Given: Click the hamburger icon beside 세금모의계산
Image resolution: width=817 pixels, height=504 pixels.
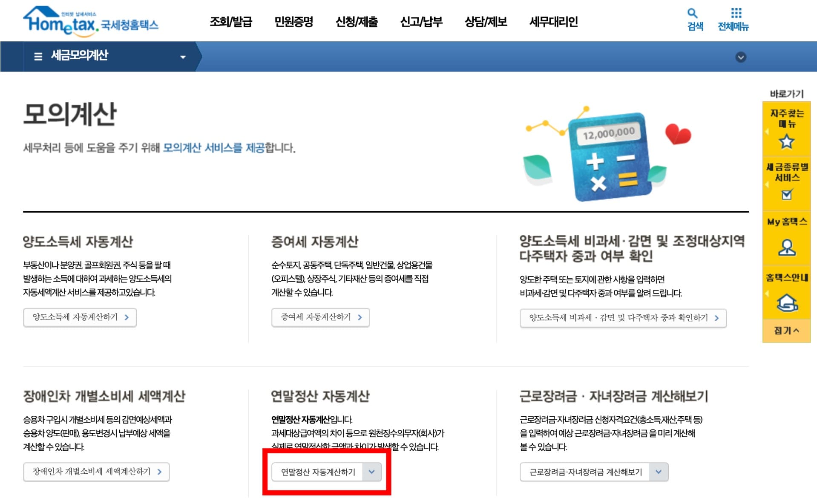Looking at the screenshot, I should click(x=37, y=56).
